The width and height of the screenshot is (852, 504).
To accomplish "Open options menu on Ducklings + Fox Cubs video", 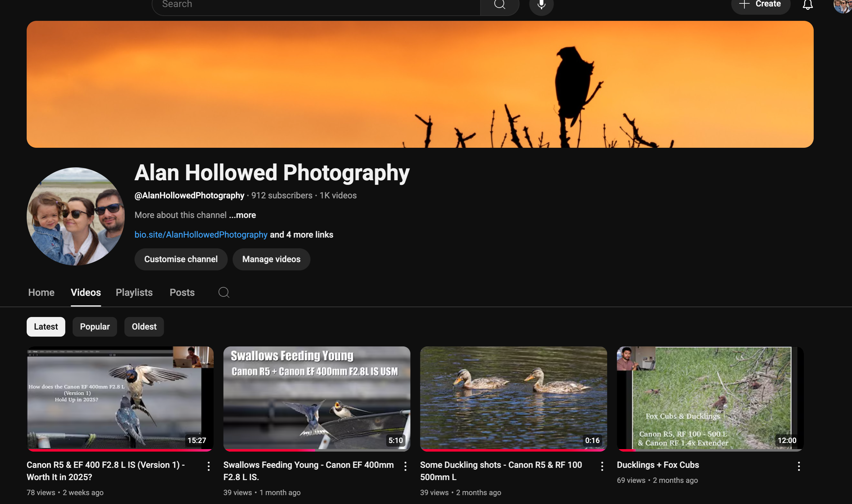I will (799, 466).
